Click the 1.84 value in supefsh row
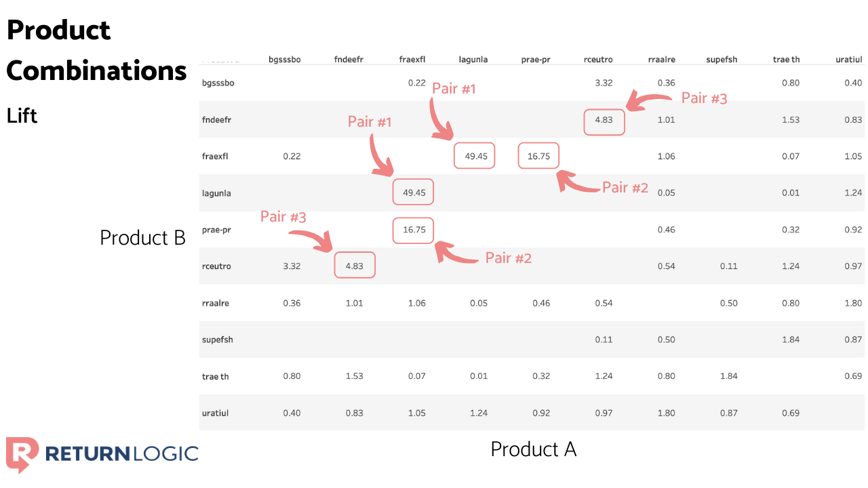Viewport: 868px width, 488px height. coord(790,340)
